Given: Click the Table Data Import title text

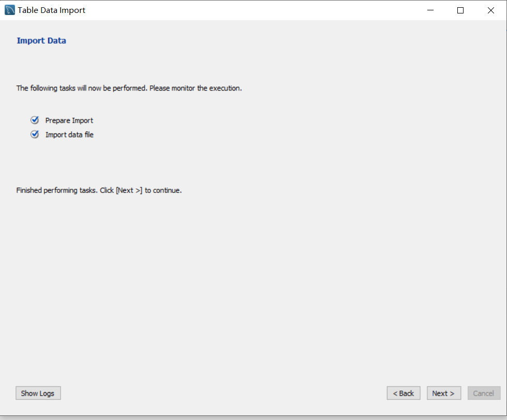Looking at the screenshot, I should (x=52, y=10).
